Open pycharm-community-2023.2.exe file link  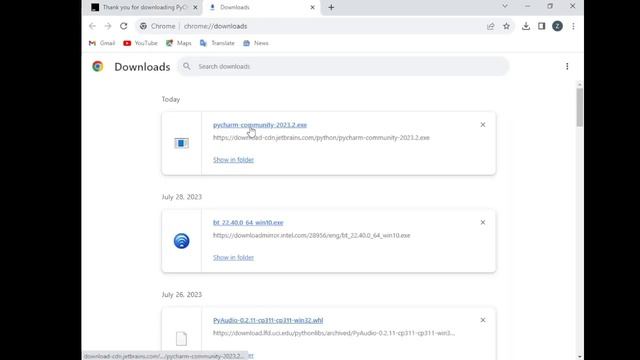tap(260, 125)
